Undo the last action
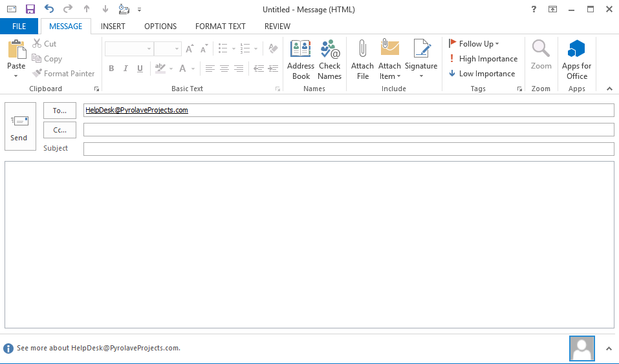 [x=49, y=9]
